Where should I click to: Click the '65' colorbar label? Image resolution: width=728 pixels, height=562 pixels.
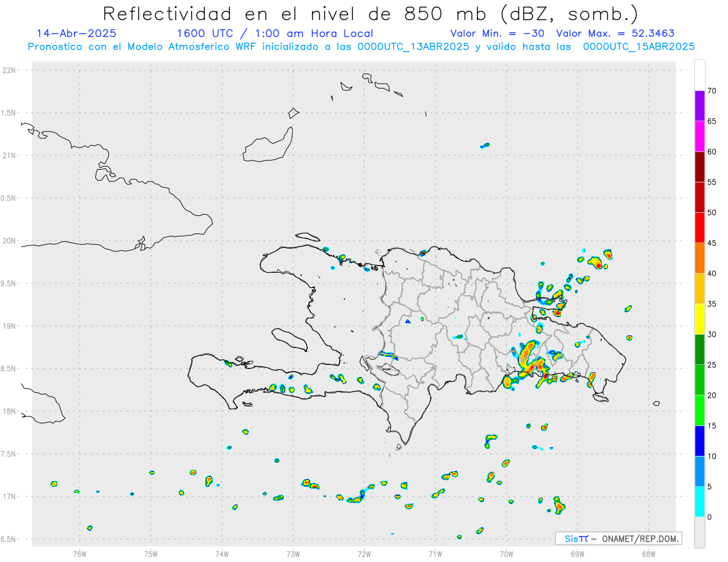click(712, 121)
